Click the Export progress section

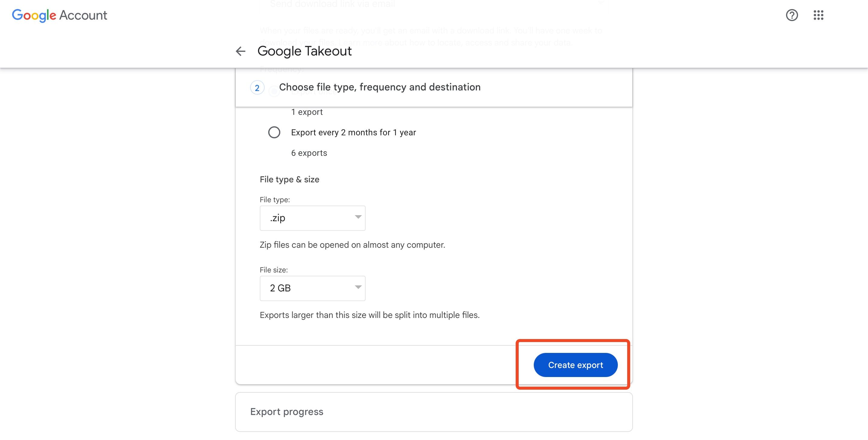[x=286, y=411]
